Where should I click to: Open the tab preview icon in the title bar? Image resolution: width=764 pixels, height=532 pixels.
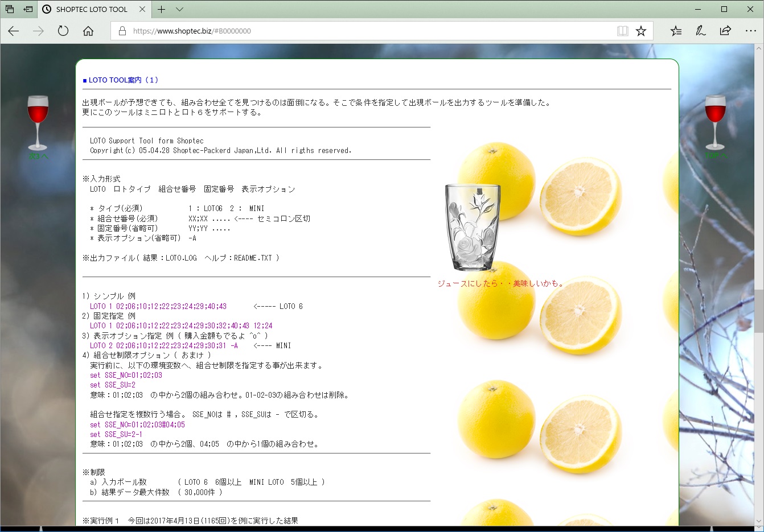[10, 9]
